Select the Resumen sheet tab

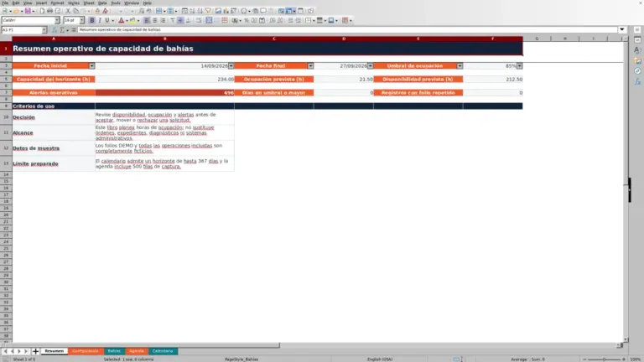coord(55,351)
